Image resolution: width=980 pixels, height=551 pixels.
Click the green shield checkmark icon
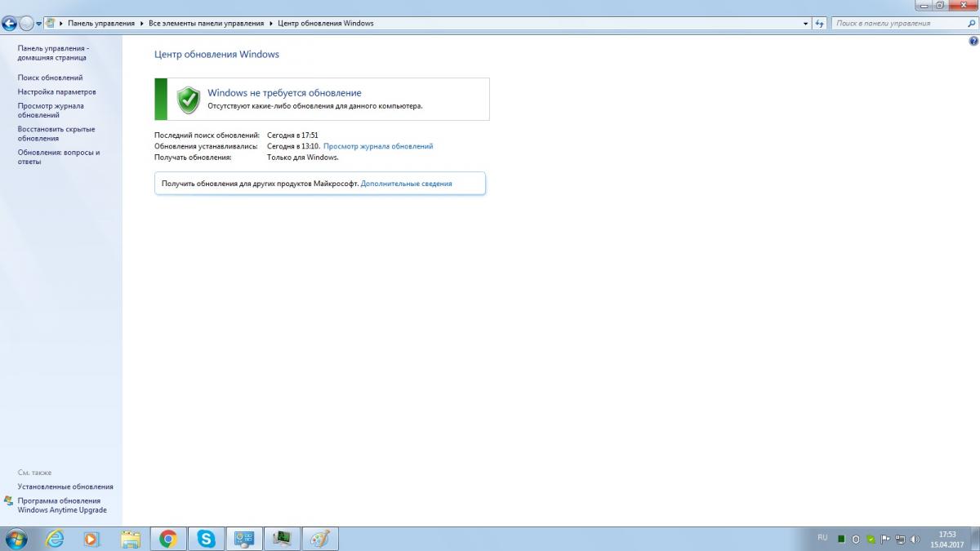click(189, 100)
